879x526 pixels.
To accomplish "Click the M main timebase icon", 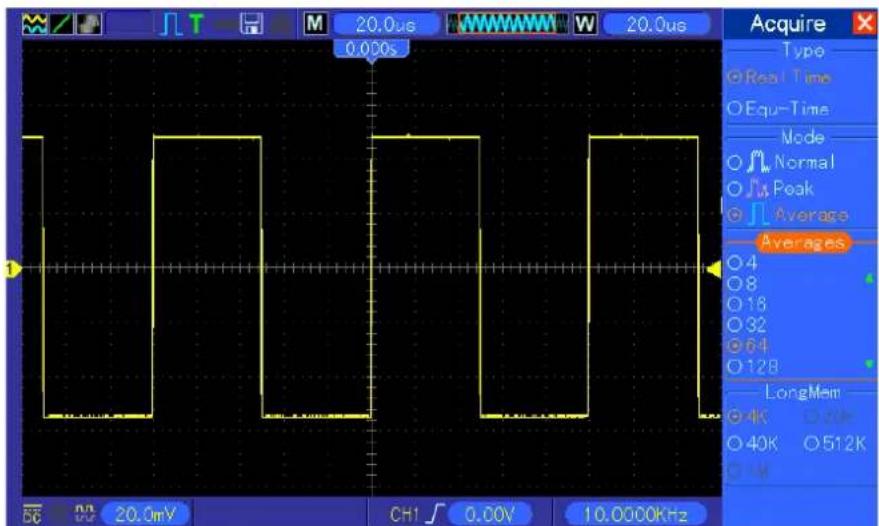I will click(315, 24).
